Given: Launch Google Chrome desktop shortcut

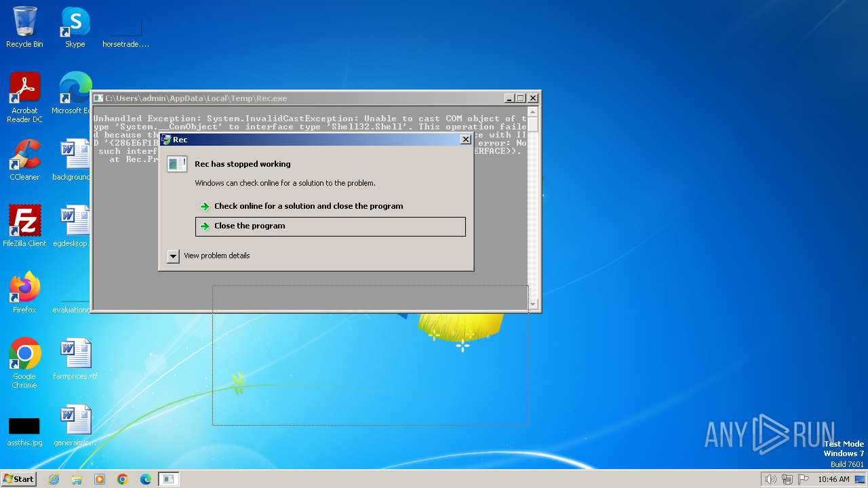Looking at the screenshot, I should coord(24,363).
